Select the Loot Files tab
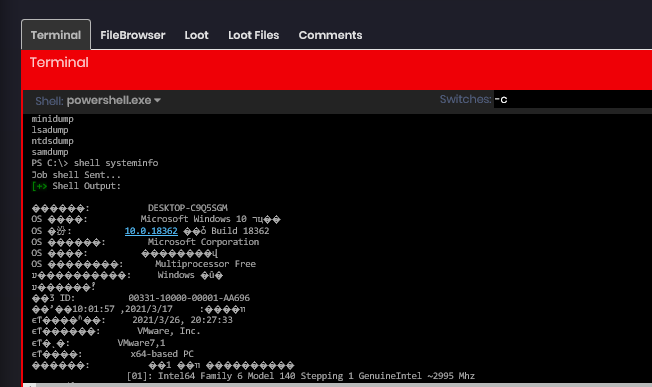Viewport: 652px width, 387px height. pyautogui.click(x=254, y=35)
